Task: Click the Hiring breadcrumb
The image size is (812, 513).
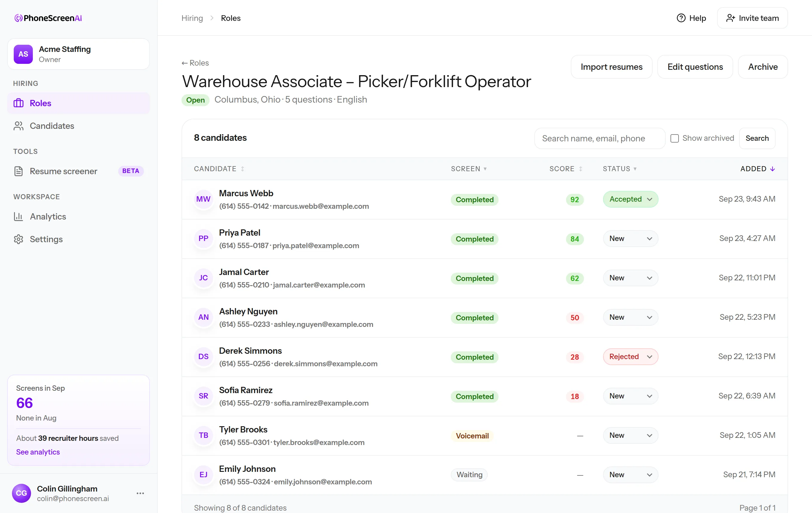Action: [x=192, y=18]
